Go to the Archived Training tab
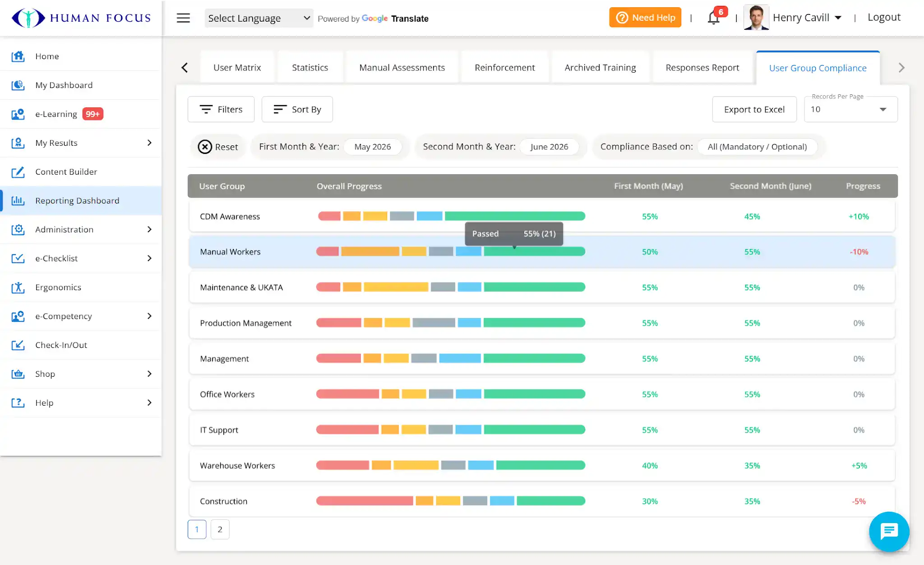 tap(600, 68)
